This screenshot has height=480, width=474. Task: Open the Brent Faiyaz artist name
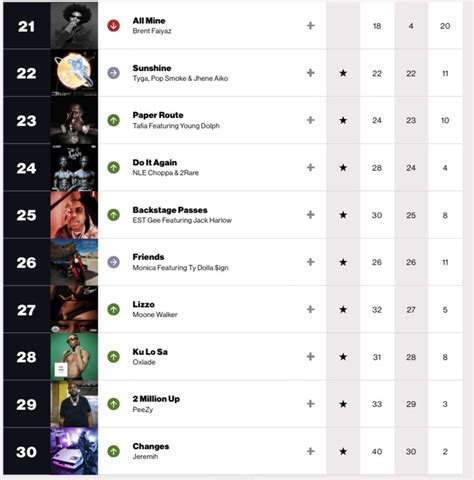click(x=152, y=31)
